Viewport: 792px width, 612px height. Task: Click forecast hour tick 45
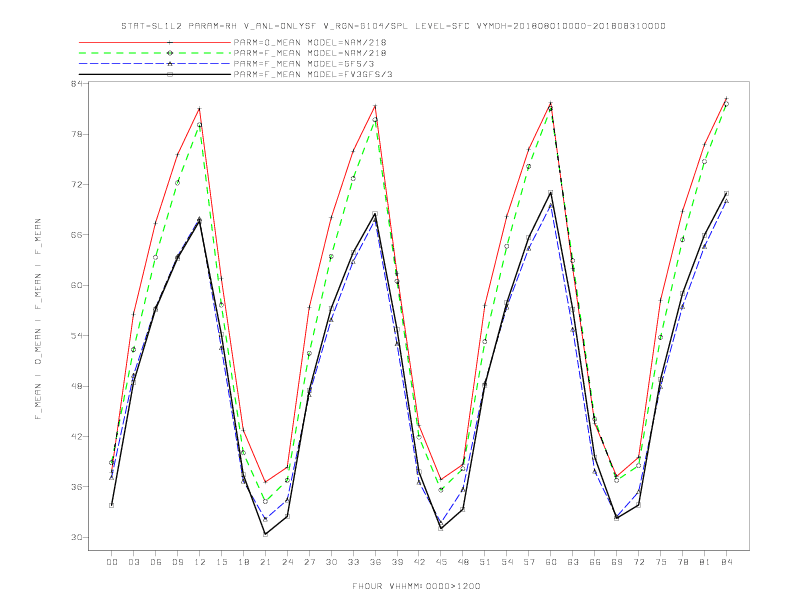pos(441,562)
